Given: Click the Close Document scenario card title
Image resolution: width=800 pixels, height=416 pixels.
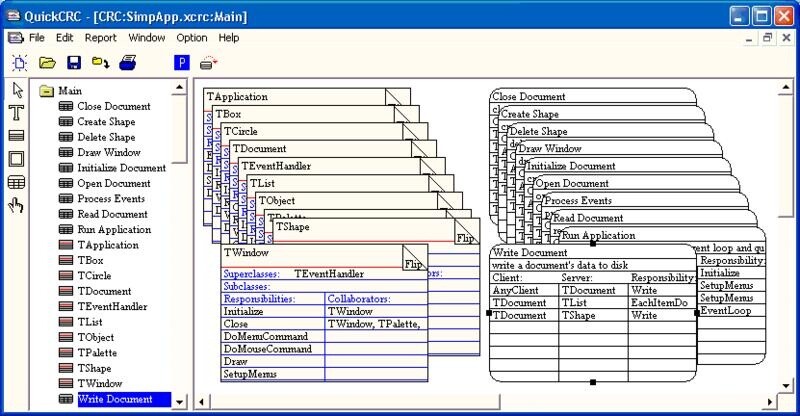Looking at the screenshot, I should [529, 96].
